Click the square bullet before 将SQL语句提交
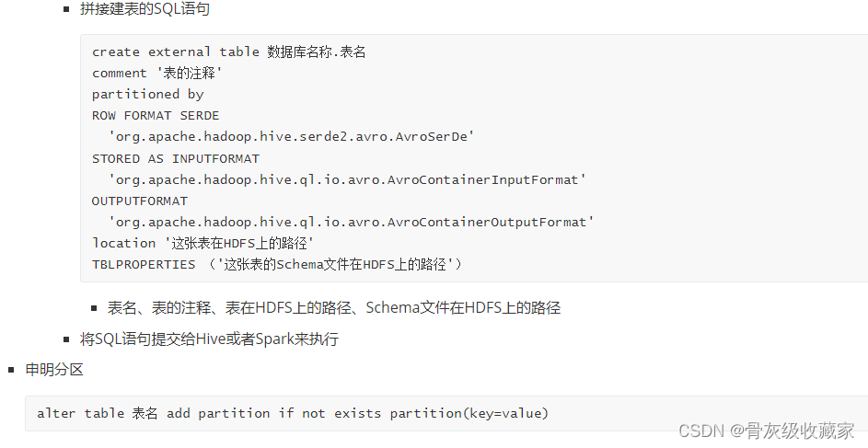Viewport: 868px width, 448px height. pos(66,339)
